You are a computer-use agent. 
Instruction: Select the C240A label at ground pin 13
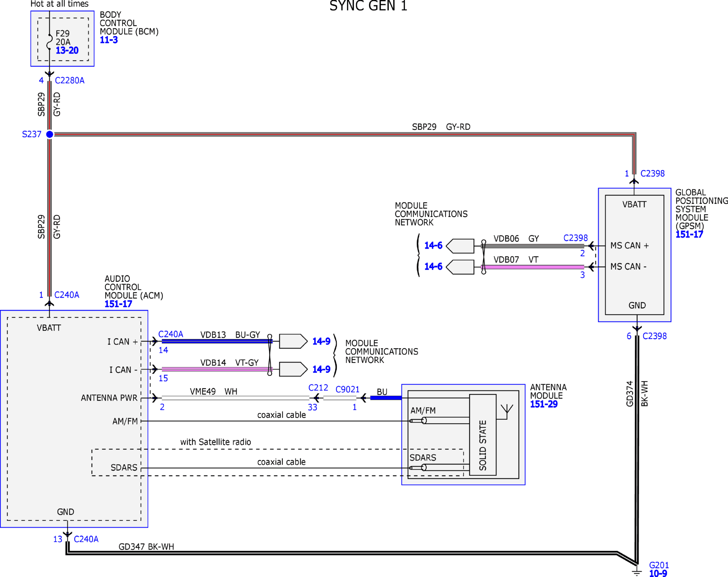pyautogui.click(x=86, y=539)
